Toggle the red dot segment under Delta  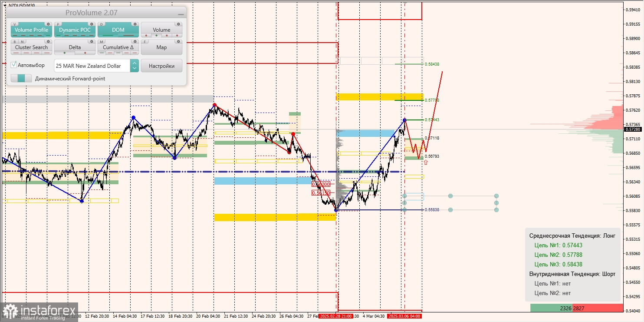tap(85, 53)
